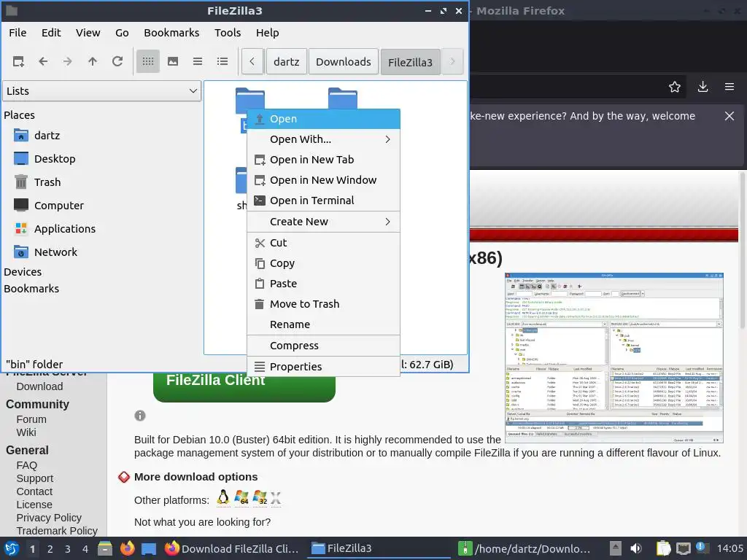Switch to detailed list view
Image resolution: width=747 pixels, height=560 pixels.
[x=222, y=61]
